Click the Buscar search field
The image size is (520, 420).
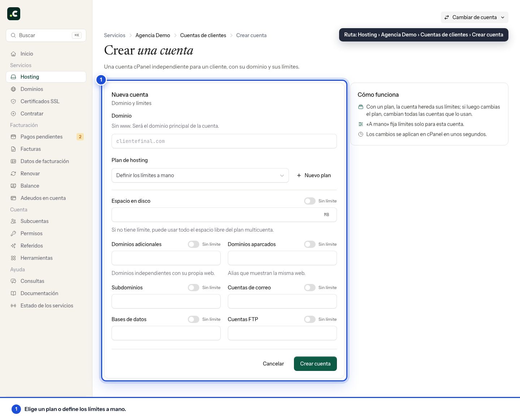coord(46,35)
